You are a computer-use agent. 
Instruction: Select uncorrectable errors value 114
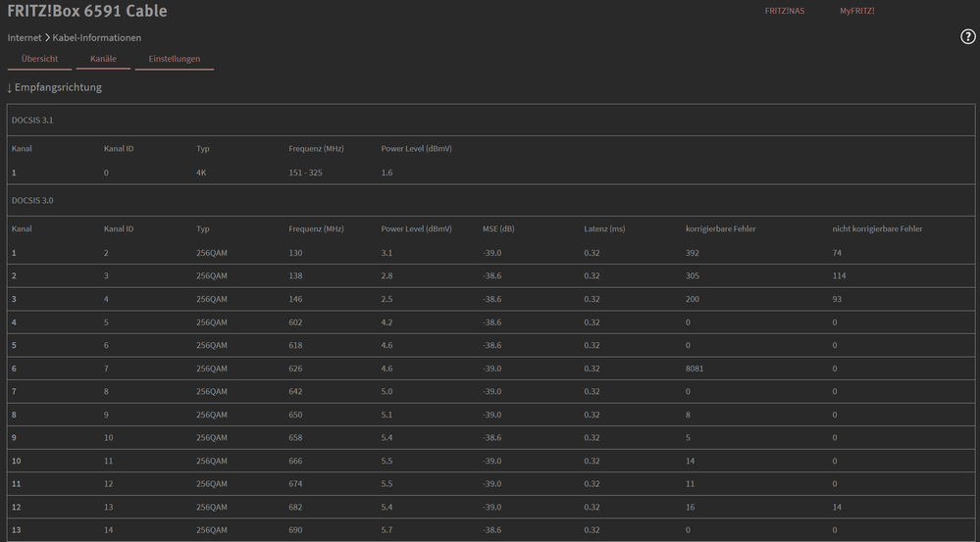(x=840, y=276)
